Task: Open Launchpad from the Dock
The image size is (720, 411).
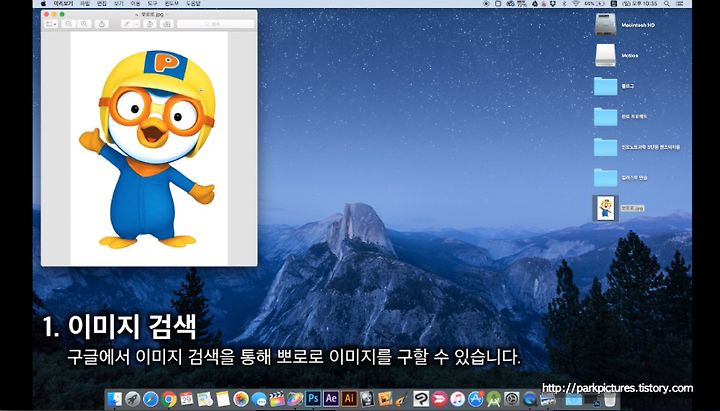Action: (133, 399)
